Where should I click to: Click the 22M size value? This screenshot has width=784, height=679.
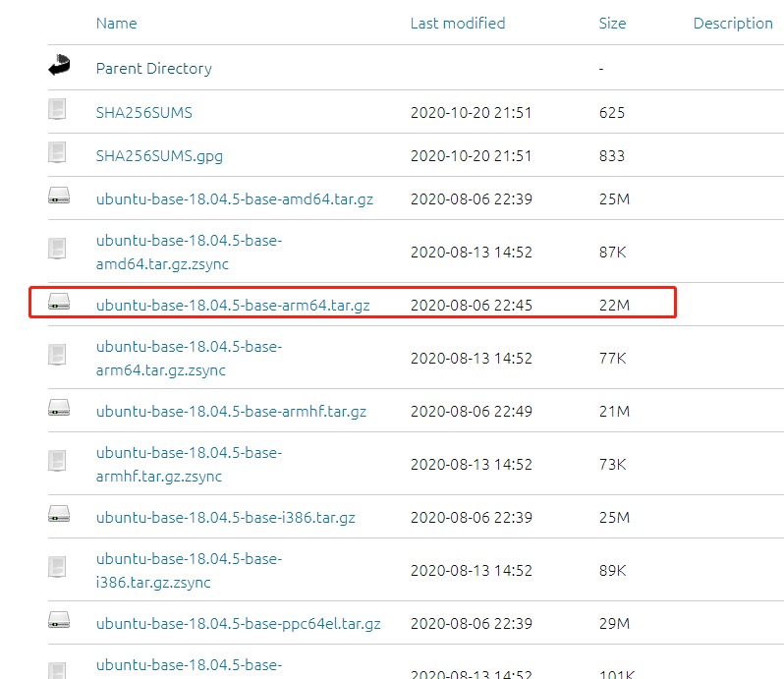point(614,305)
